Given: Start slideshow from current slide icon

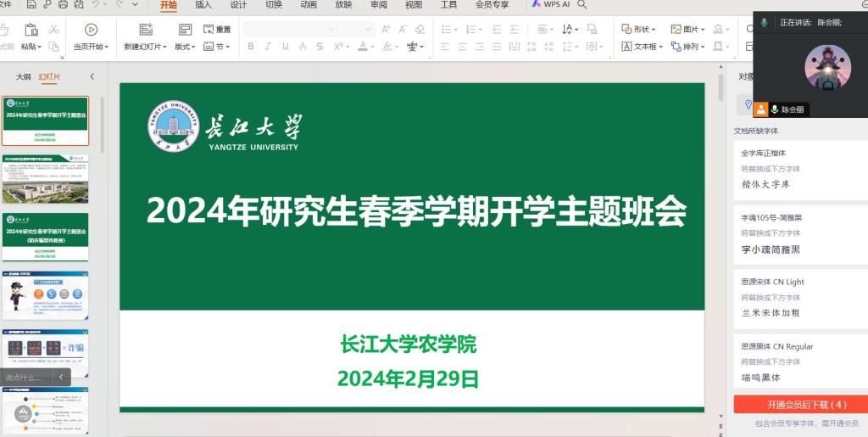Looking at the screenshot, I should tap(91, 30).
